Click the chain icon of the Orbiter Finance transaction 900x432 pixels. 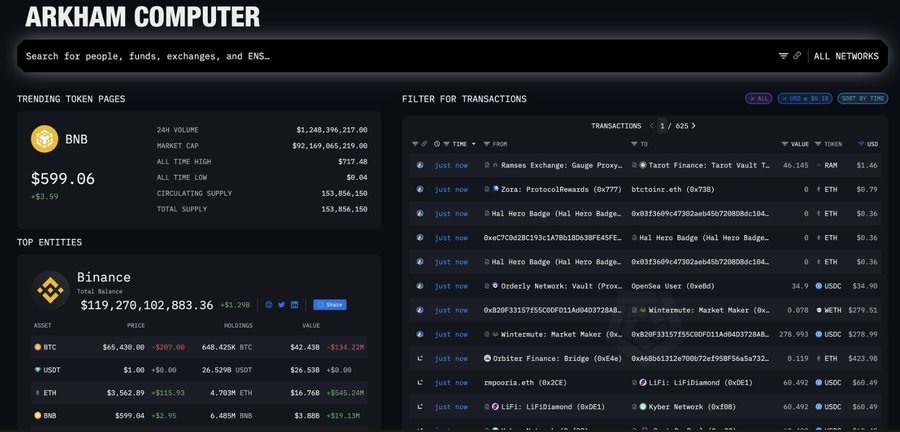tap(420, 358)
